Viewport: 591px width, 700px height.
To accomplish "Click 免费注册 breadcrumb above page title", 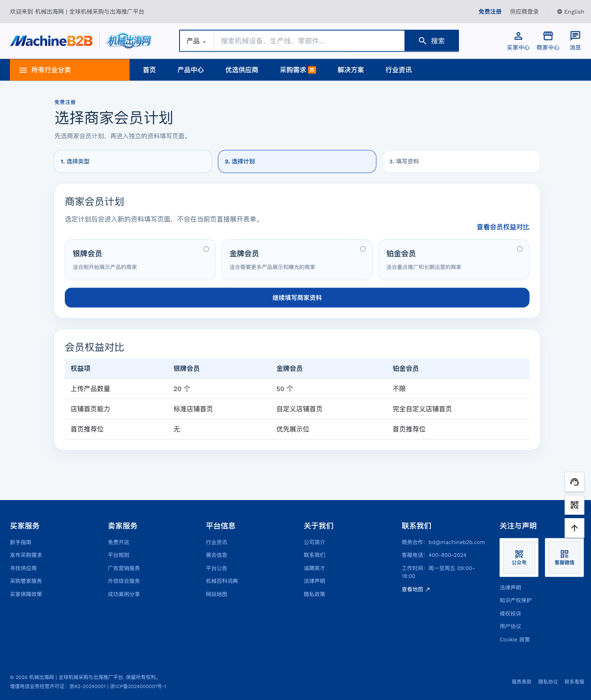I will 65,102.
